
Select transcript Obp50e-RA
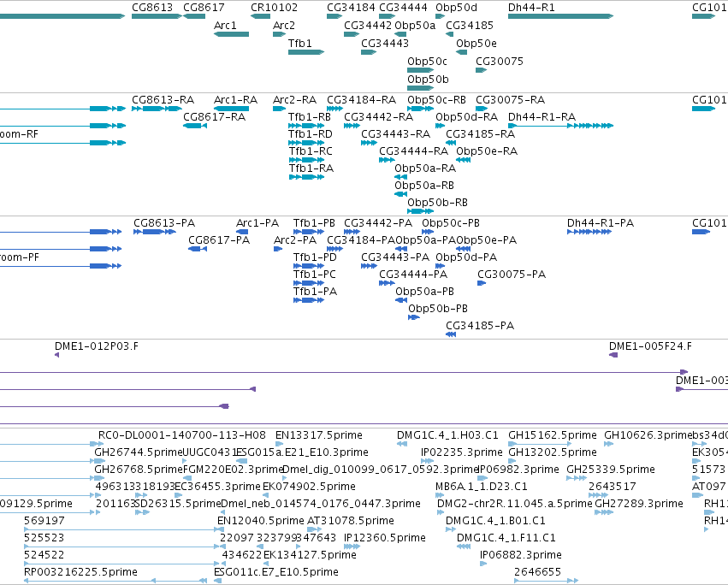[487, 151]
